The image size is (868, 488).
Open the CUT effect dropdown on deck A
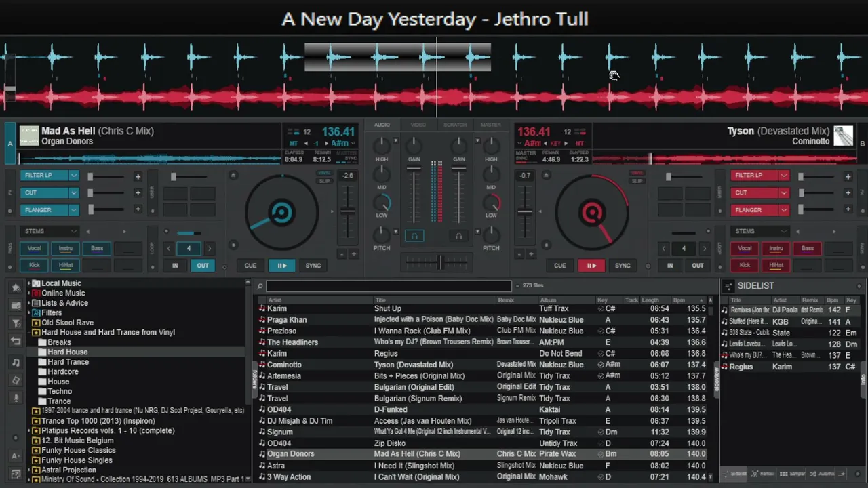74,192
